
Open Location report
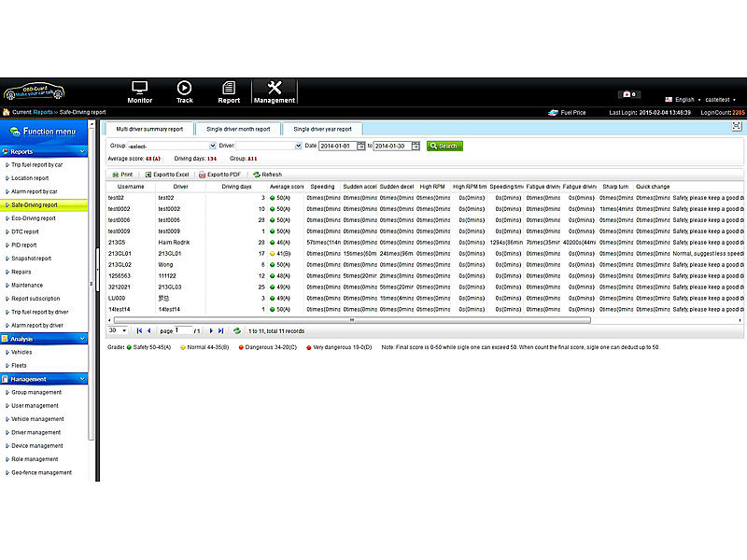point(30,178)
